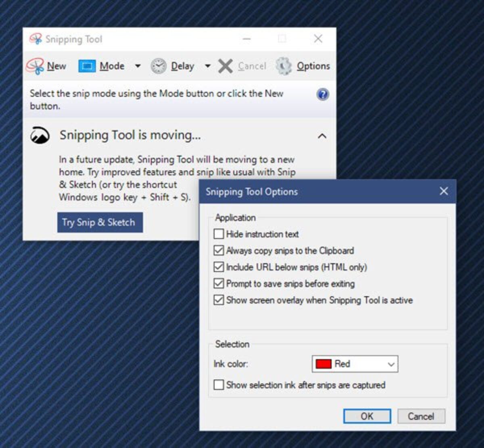Image resolution: width=484 pixels, height=448 pixels.
Task: Enable the Hide instruction text checkbox
Action: (219, 234)
